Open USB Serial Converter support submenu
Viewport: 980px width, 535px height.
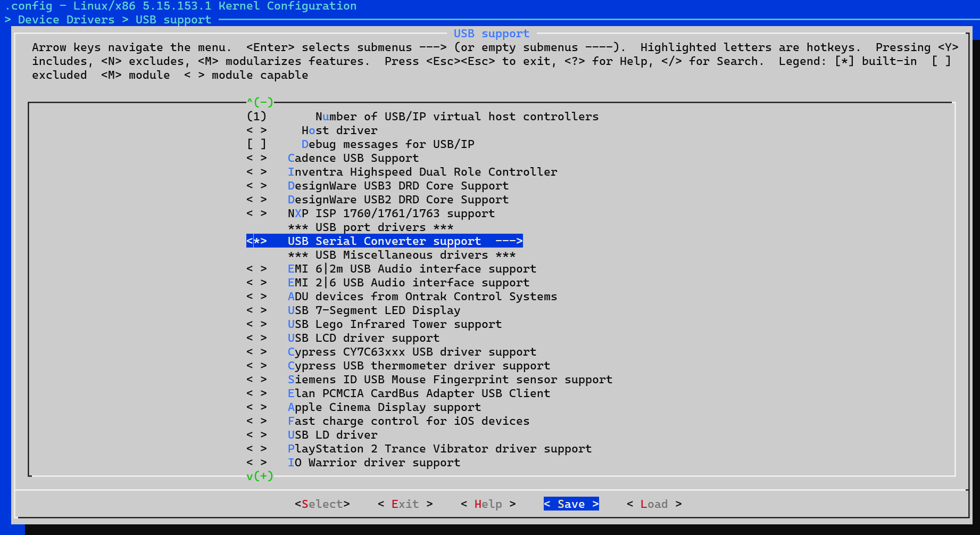click(x=384, y=241)
